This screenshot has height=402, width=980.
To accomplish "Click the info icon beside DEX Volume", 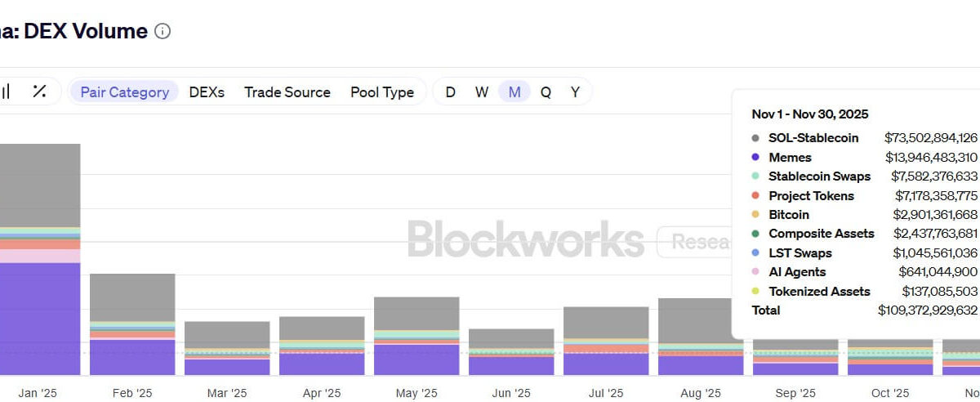I will pyautogui.click(x=163, y=32).
